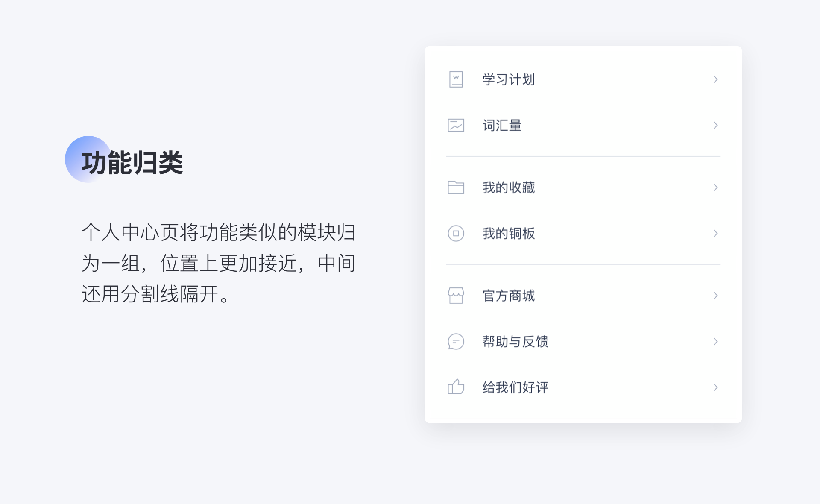Tap 给我们好评 label
Screen dimensions: 820x504
coord(515,387)
